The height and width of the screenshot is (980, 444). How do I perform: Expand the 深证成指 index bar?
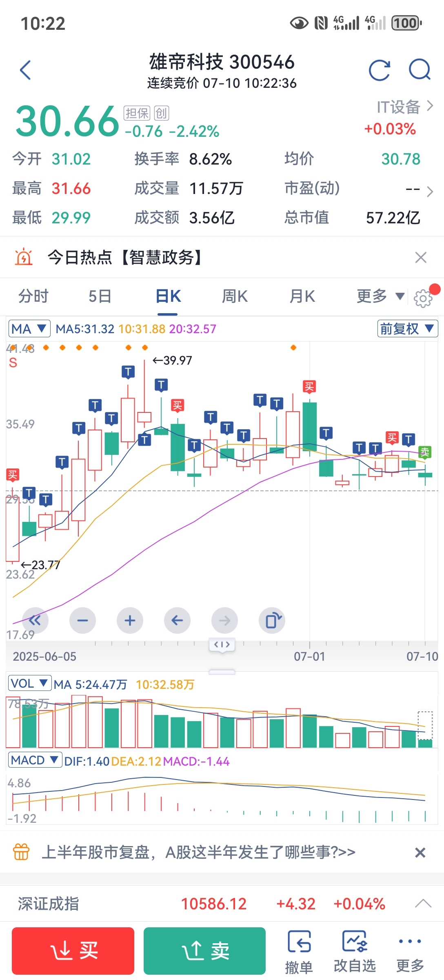pyautogui.click(x=423, y=904)
